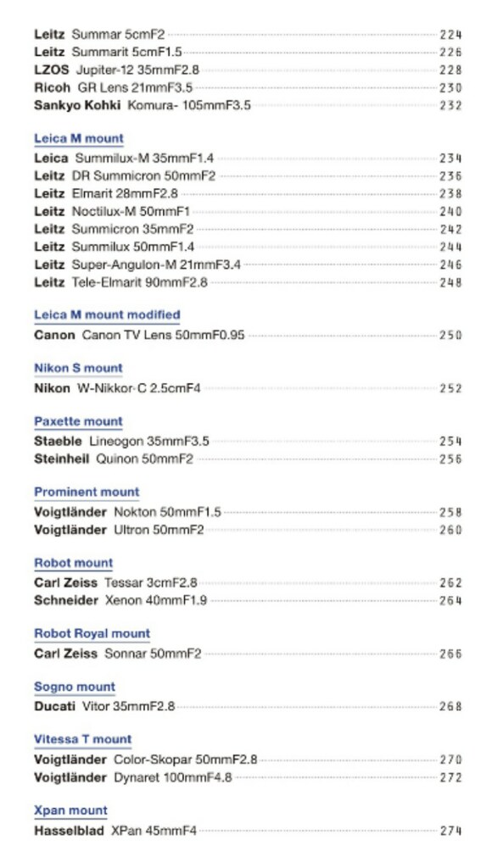Screen dimensions: 492x868
Task: Go to Voigtländer Nokton 50mmF1.5 entry
Action: pos(248,512)
